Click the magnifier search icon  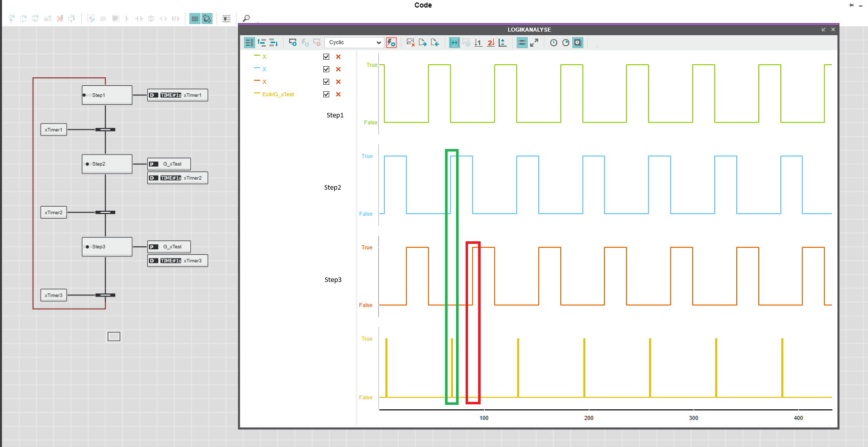pos(246,19)
